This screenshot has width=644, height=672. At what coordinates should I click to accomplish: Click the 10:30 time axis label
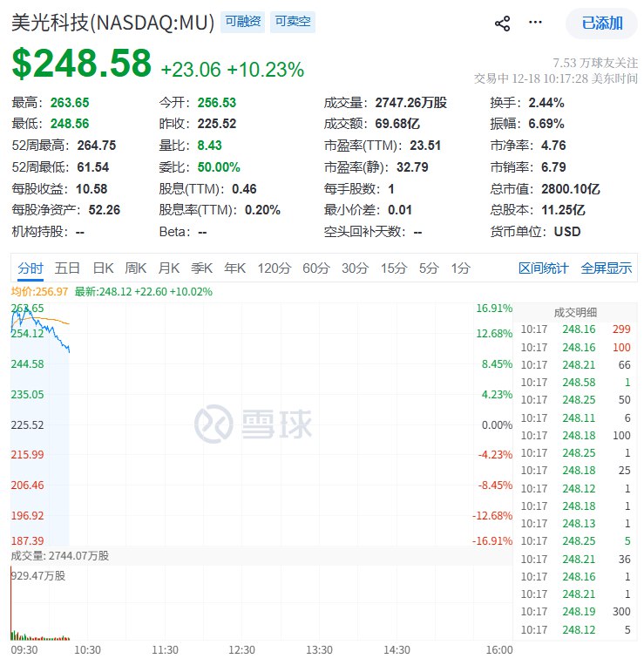click(x=87, y=650)
